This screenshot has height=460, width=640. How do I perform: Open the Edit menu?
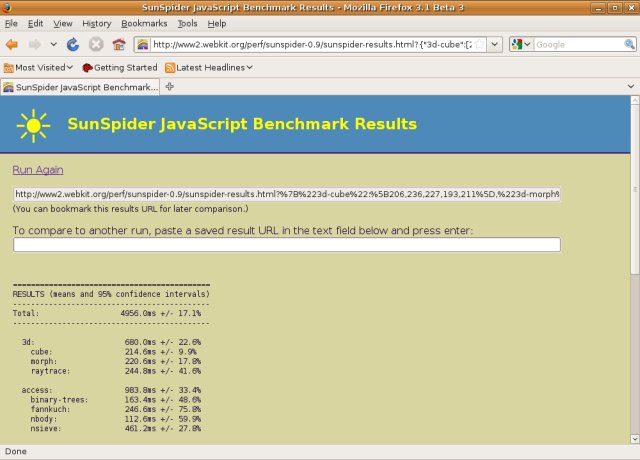(x=35, y=24)
